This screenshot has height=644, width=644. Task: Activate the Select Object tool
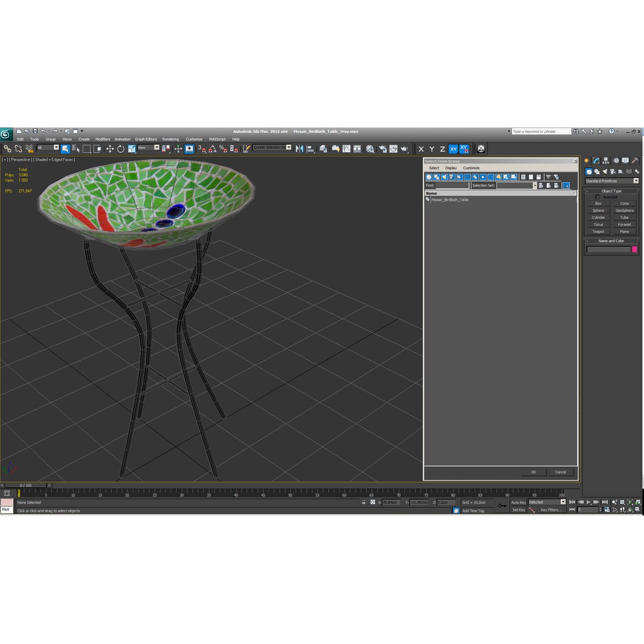(x=66, y=149)
